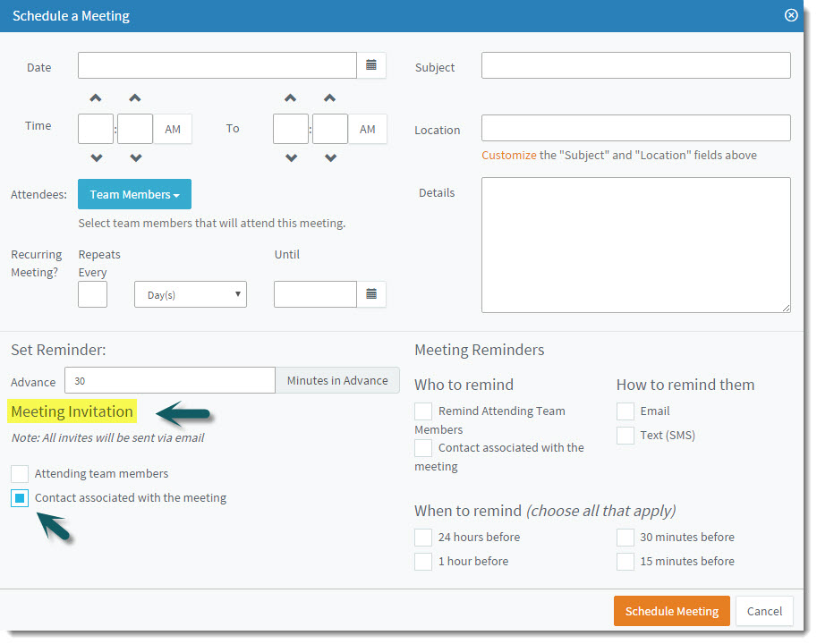817x644 pixels.
Task: Enable Remind Attending Team Members checkbox
Action: click(x=423, y=411)
